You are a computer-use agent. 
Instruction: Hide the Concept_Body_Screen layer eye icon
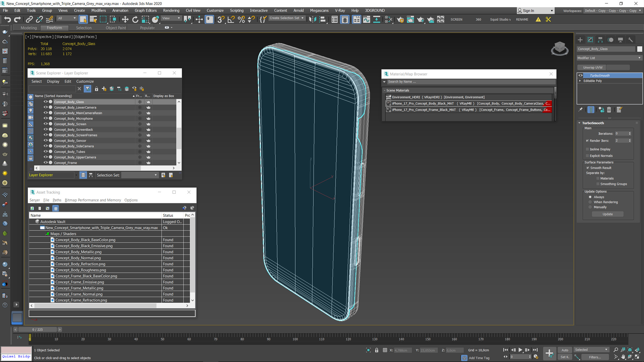[46, 124]
